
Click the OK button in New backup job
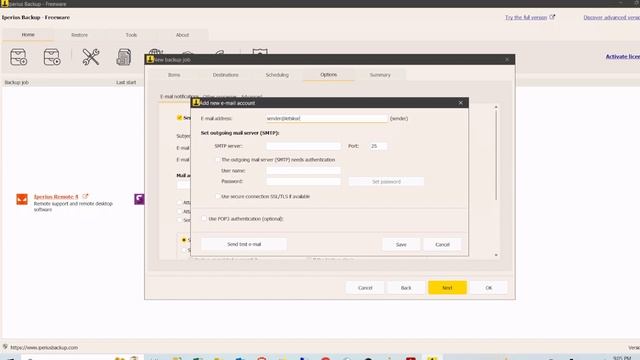click(x=489, y=288)
